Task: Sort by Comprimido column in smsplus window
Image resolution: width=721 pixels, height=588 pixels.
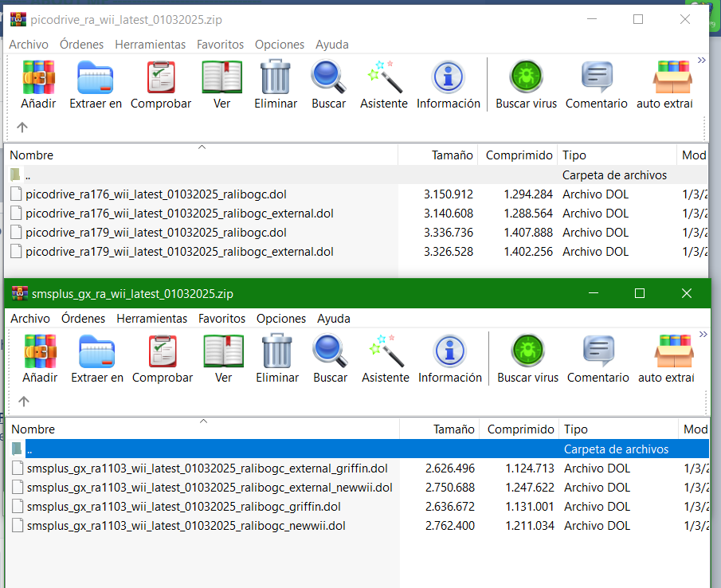Action: pyautogui.click(x=519, y=429)
